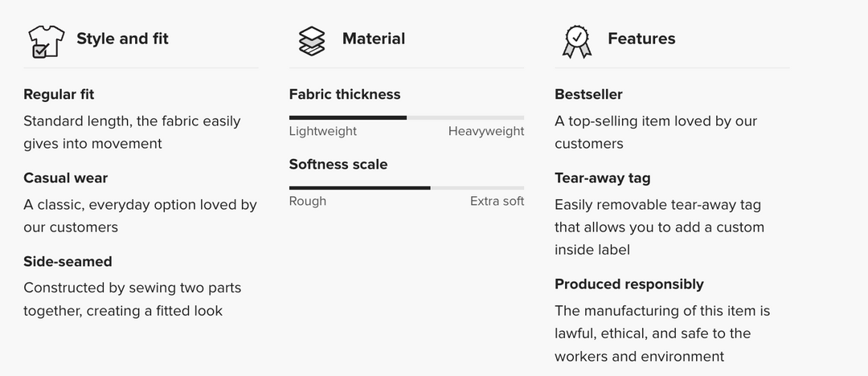The image size is (868, 376).
Task: Click the Heavyweight end label
Action: tap(485, 131)
